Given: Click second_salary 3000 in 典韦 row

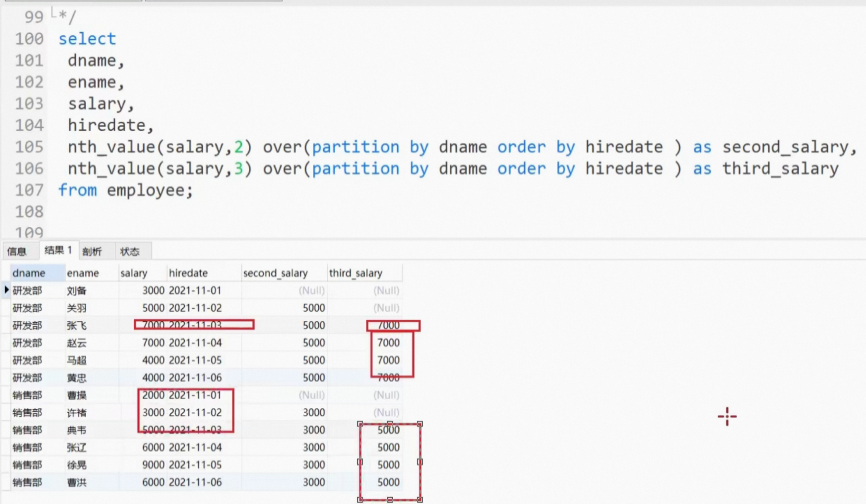Looking at the screenshot, I should click(314, 430).
